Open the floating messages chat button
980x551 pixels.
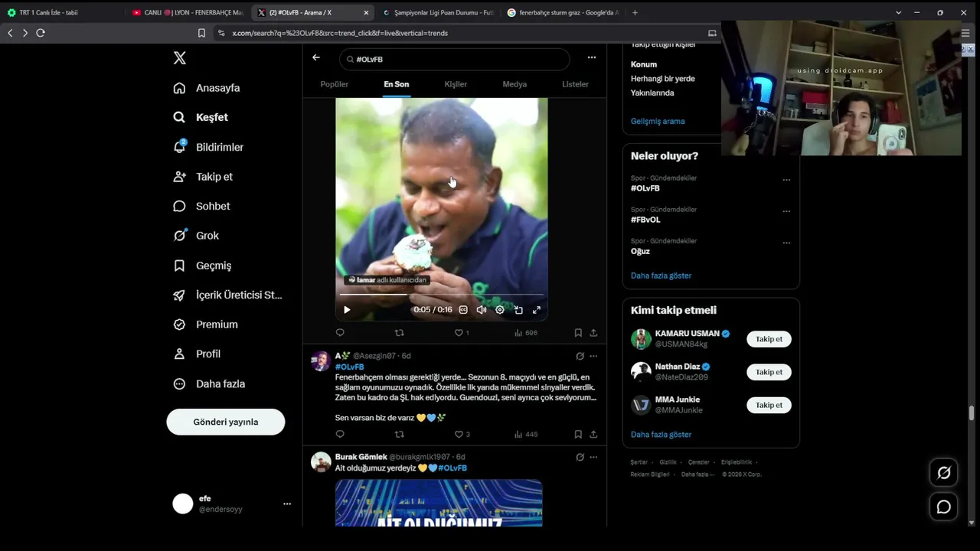(x=944, y=507)
